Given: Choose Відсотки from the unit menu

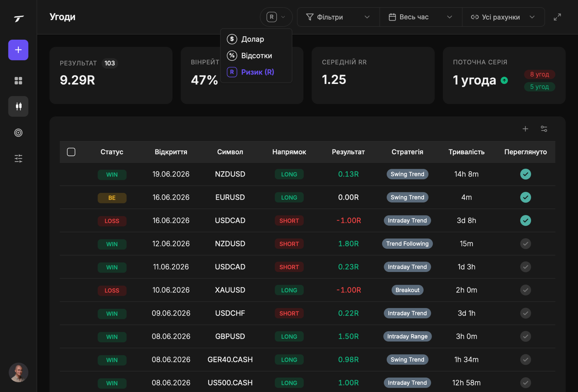Looking at the screenshot, I should coord(256,56).
